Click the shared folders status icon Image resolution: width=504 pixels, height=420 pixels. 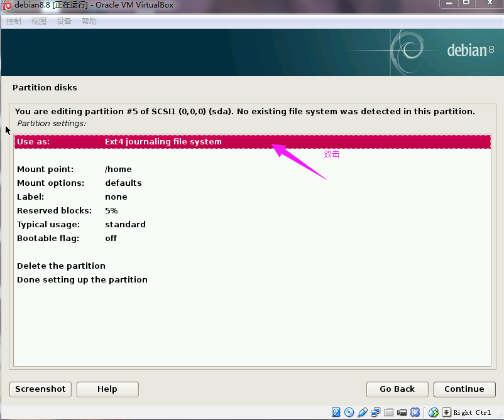click(x=389, y=412)
